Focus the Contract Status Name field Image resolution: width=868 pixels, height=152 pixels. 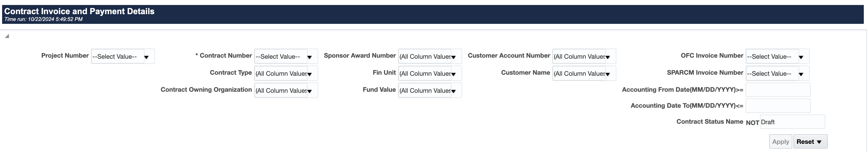[792, 122]
